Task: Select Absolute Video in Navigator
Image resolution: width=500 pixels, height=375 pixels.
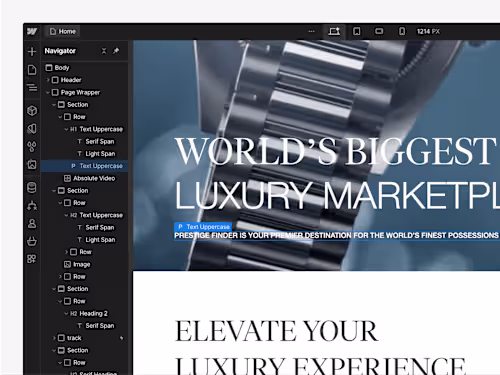Action: point(89,178)
